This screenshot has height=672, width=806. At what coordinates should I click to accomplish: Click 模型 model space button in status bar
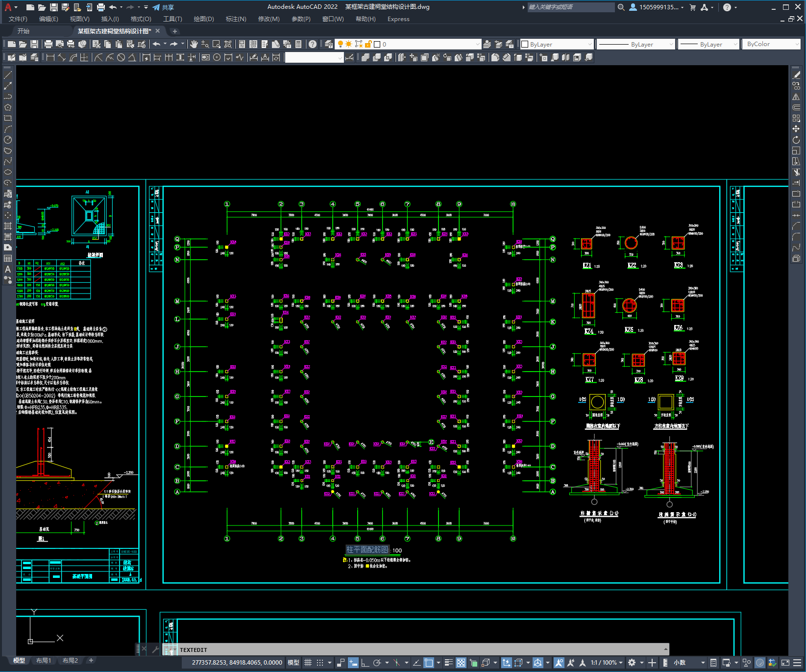pyautogui.click(x=293, y=663)
